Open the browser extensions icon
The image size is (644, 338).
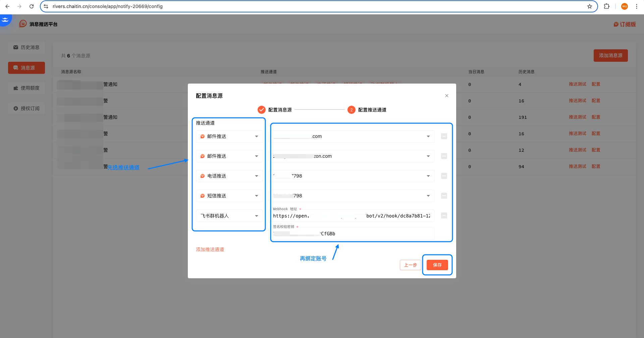tap(606, 6)
